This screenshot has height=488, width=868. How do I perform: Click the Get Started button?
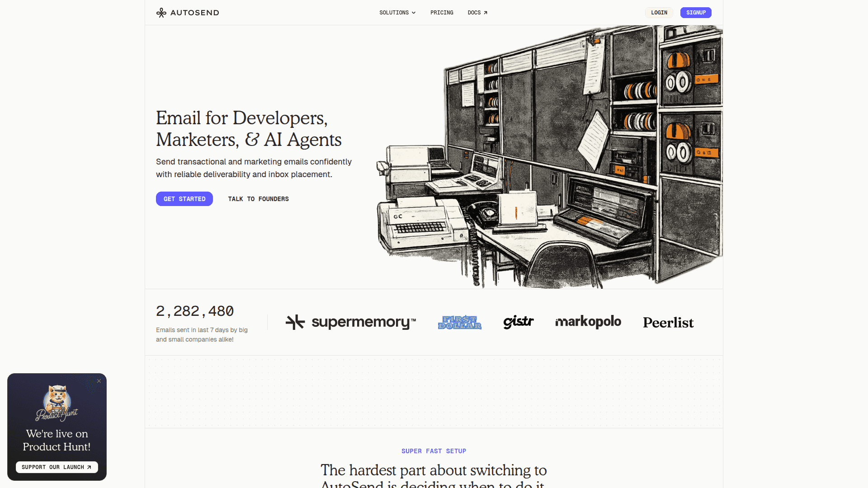[x=184, y=199]
